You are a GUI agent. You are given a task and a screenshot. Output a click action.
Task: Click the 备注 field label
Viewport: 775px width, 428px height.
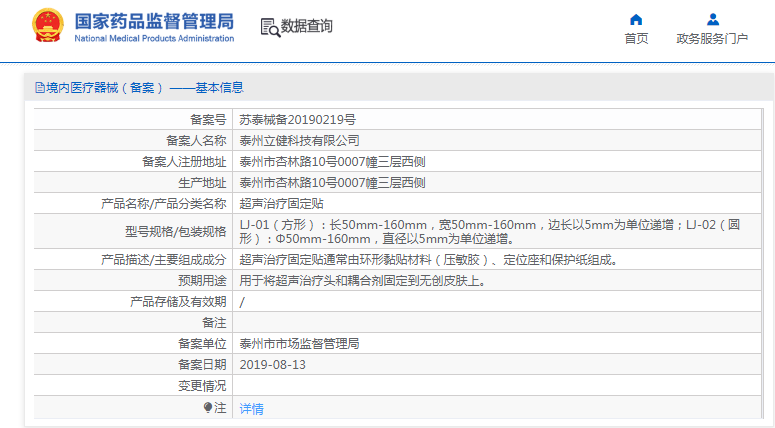coord(214,323)
